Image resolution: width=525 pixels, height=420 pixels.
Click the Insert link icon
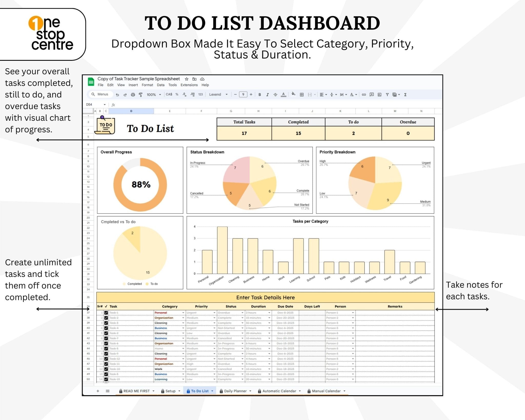364,94
